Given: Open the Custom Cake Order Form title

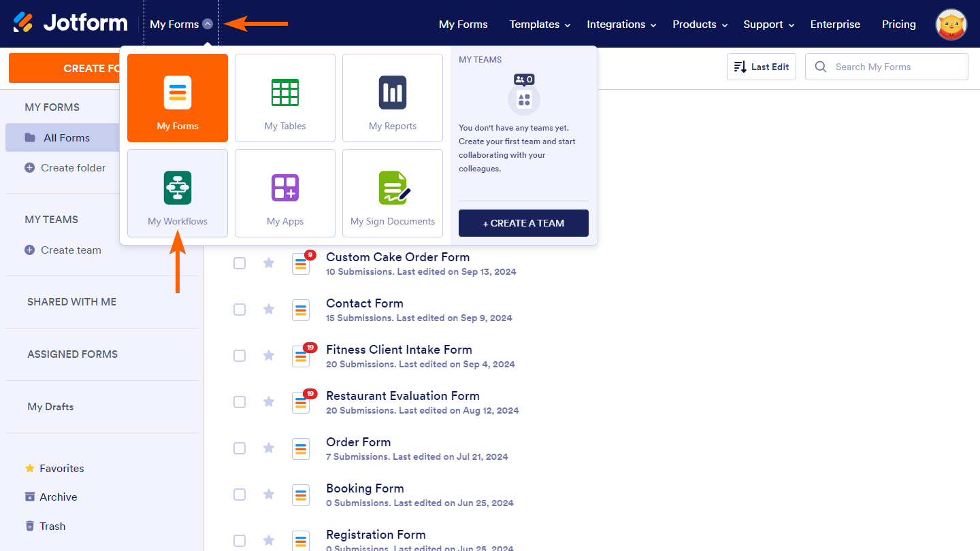Looking at the screenshot, I should (x=397, y=257).
